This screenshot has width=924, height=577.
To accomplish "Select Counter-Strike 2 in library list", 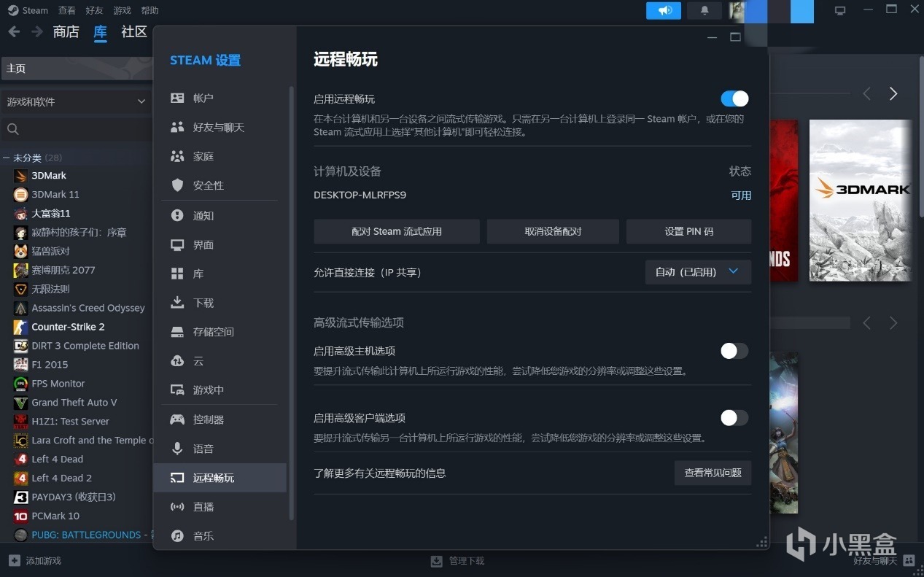I will pos(68,327).
